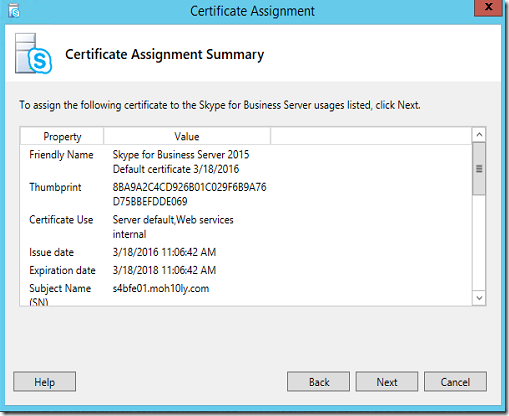Cancel the certificate assignment

coord(455,382)
